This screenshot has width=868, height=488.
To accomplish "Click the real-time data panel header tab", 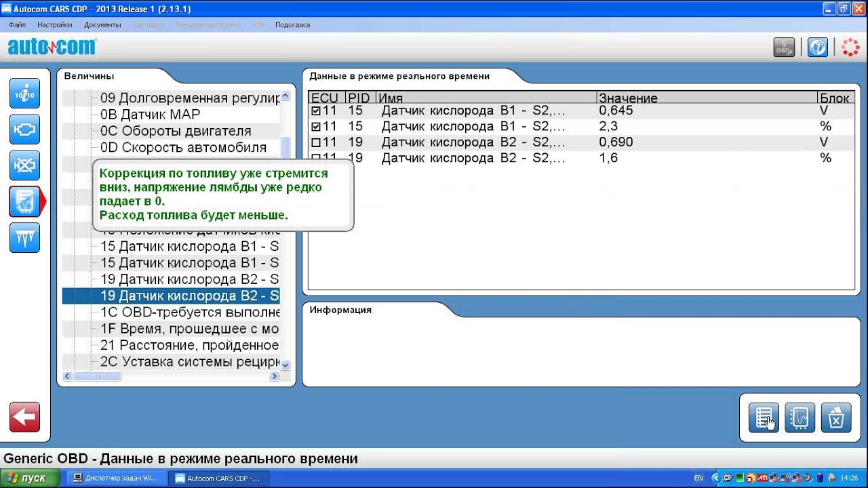I will click(x=399, y=77).
